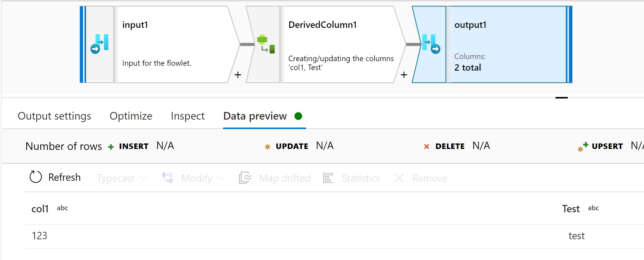Image resolution: width=644 pixels, height=260 pixels.
Task: Switch to the Inspect tab
Action: [x=188, y=116]
